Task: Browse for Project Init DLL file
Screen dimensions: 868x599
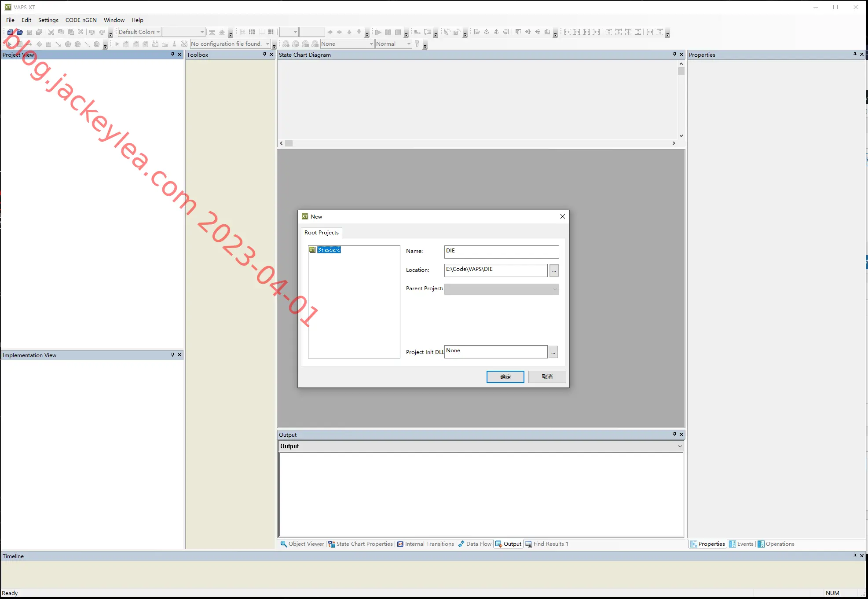Action: click(553, 352)
